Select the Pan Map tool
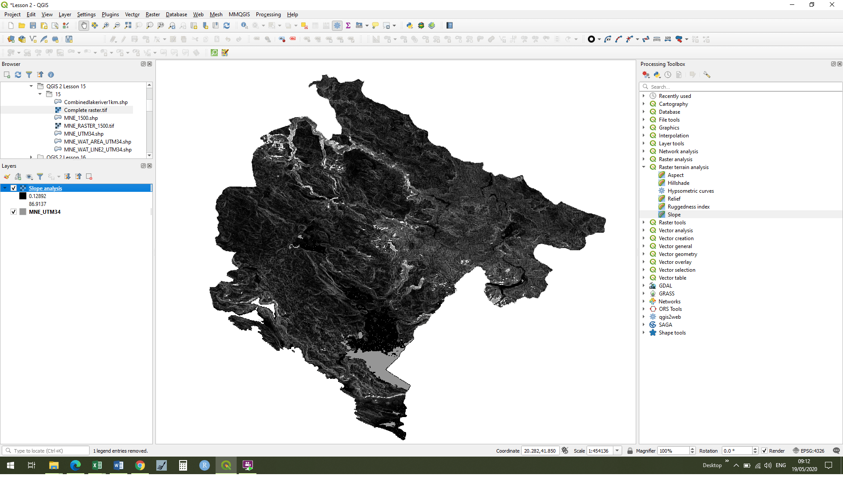Viewport: 843px width, 504px height. 83,25
